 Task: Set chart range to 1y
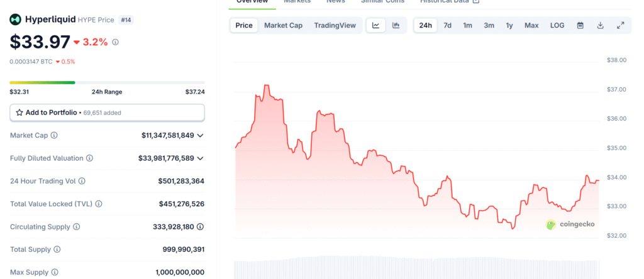click(x=509, y=25)
